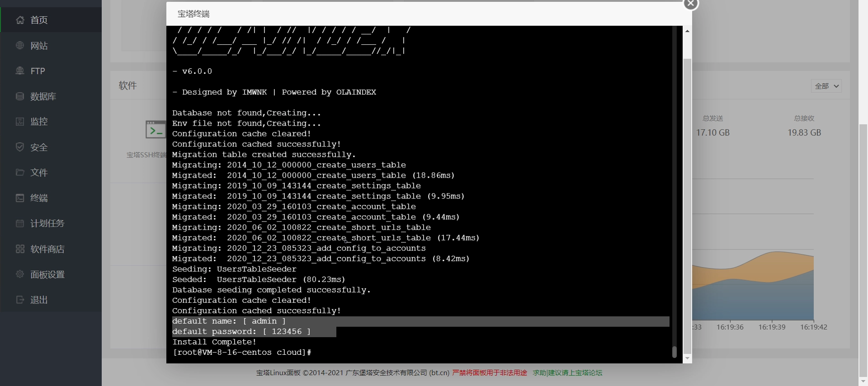This screenshot has height=386, width=868.
Task: Click the folder icon beside 文件
Action: click(x=20, y=172)
